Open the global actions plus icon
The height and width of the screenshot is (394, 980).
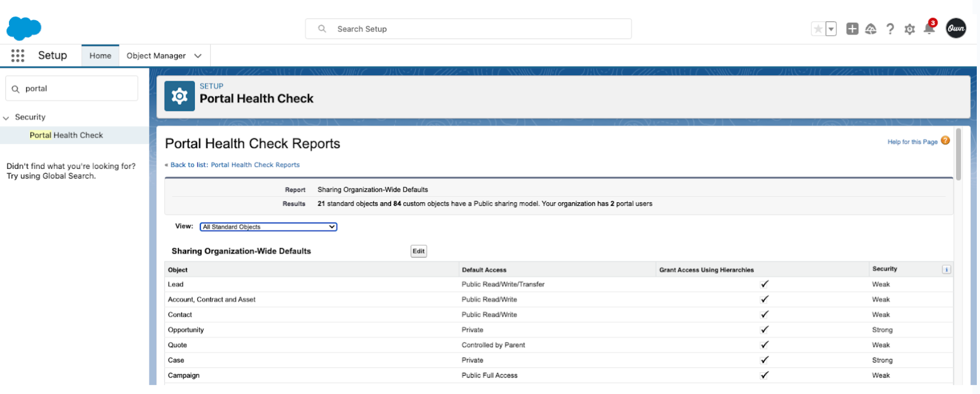(x=852, y=29)
